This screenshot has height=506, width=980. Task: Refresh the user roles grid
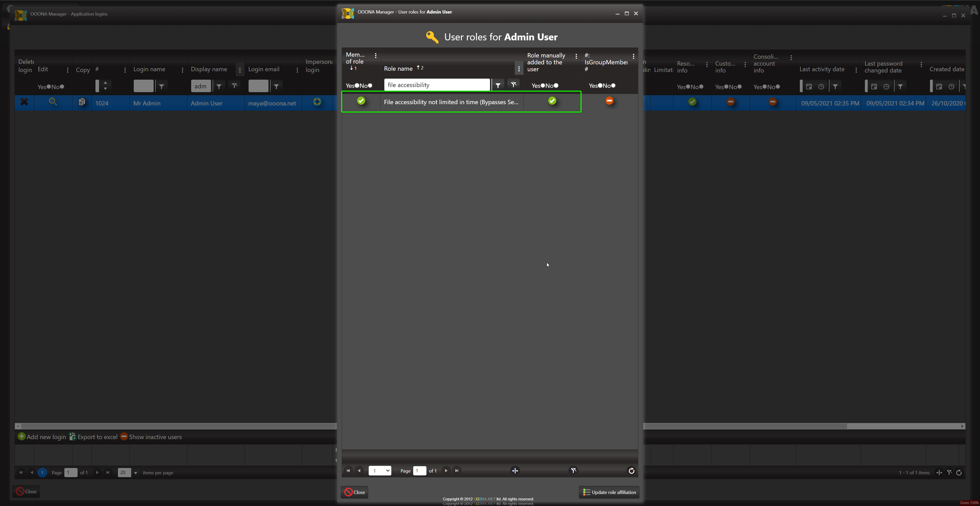(x=631, y=471)
